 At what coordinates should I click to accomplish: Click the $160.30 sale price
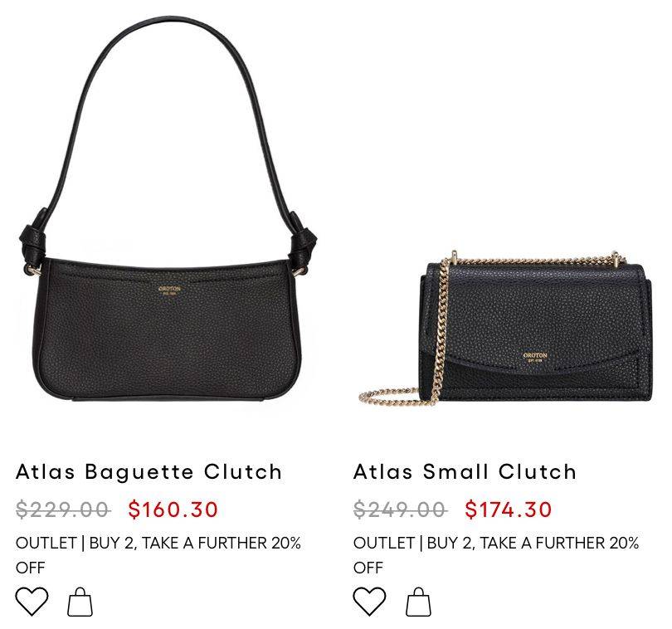pos(173,510)
